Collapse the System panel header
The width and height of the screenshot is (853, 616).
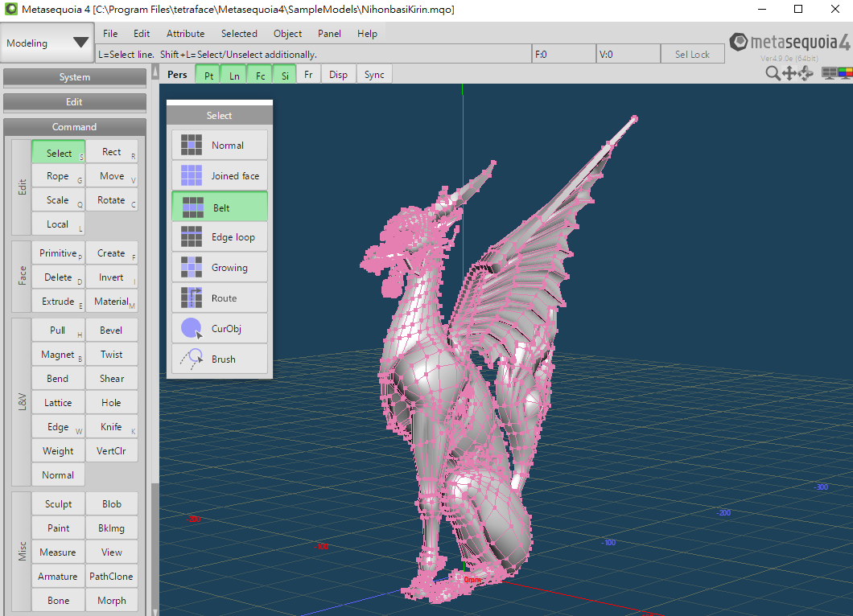75,77
